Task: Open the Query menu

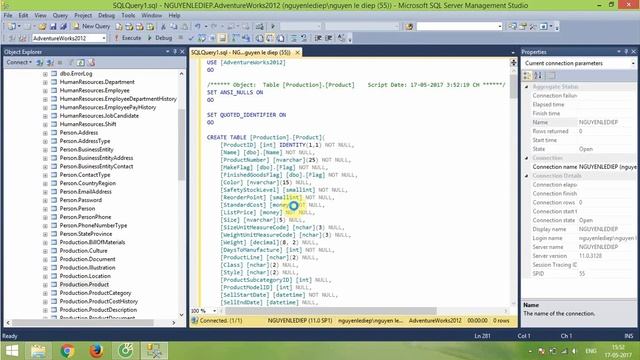Action: click(60, 15)
